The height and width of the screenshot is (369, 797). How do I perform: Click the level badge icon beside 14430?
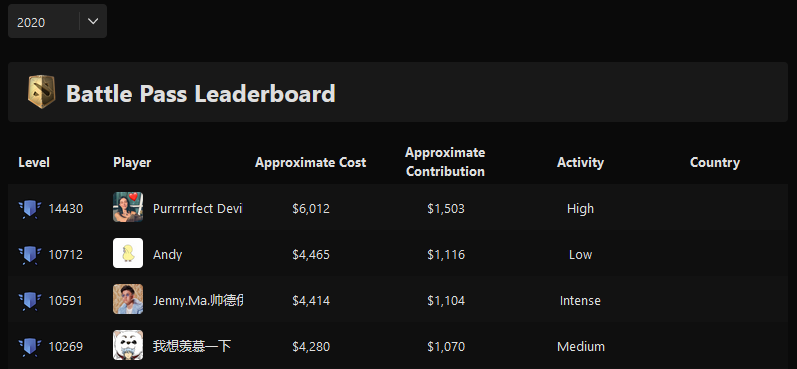[x=29, y=209]
